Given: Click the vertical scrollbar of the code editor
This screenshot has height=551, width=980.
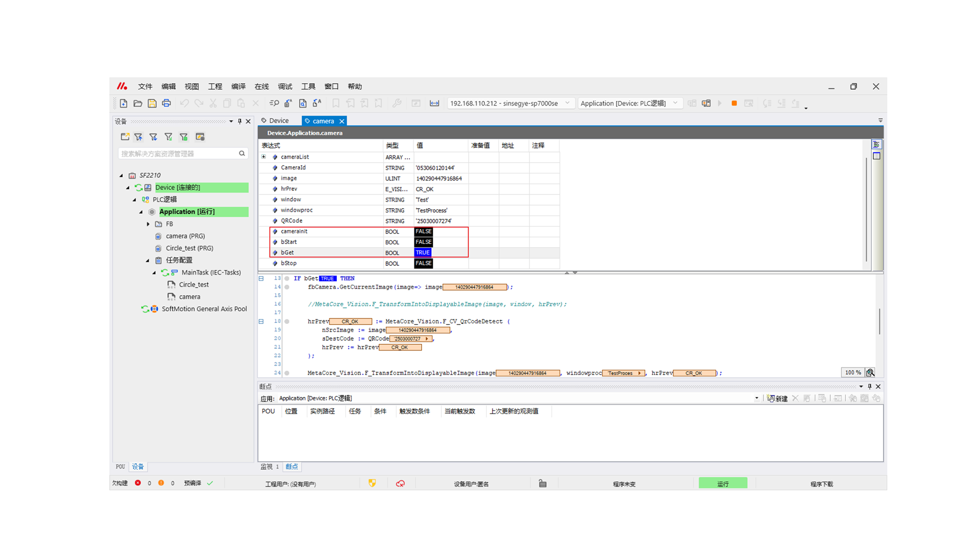Looking at the screenshot, I should [879, 321].
